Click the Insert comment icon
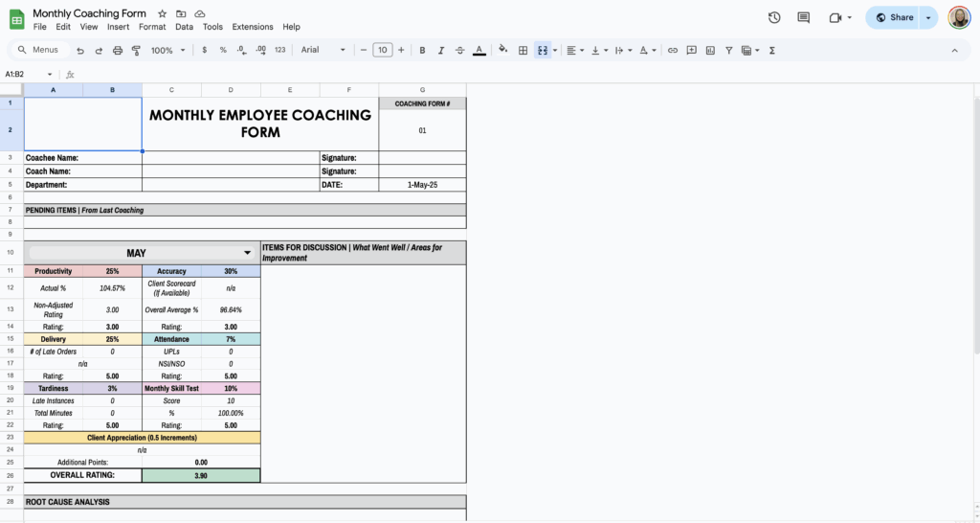 pyautogui.click(x=691, y=51)
